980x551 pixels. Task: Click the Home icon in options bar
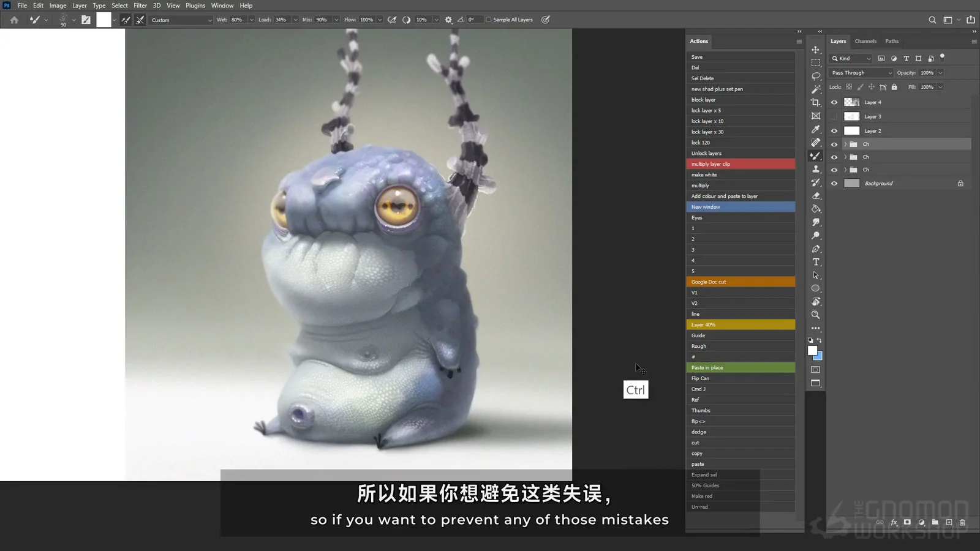tap(14, 20)
